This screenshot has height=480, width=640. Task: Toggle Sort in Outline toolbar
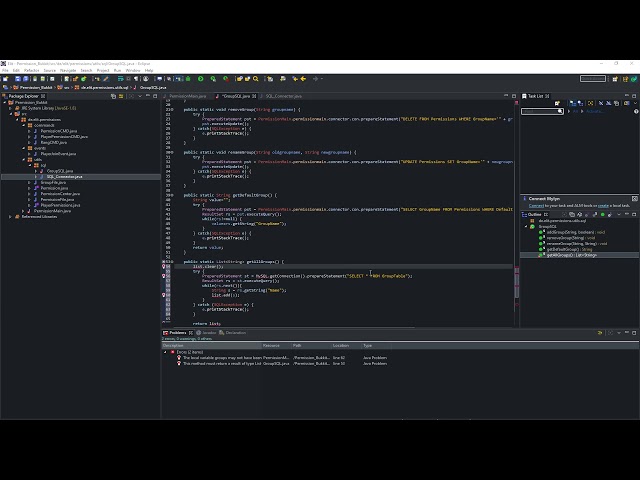[x=580, y=214]
